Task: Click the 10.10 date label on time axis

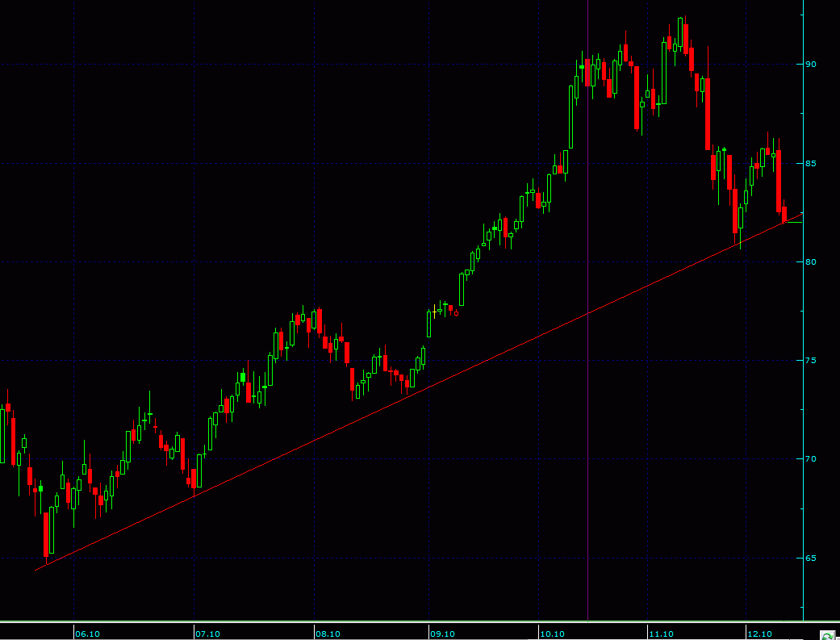Action: pos(553,634)
